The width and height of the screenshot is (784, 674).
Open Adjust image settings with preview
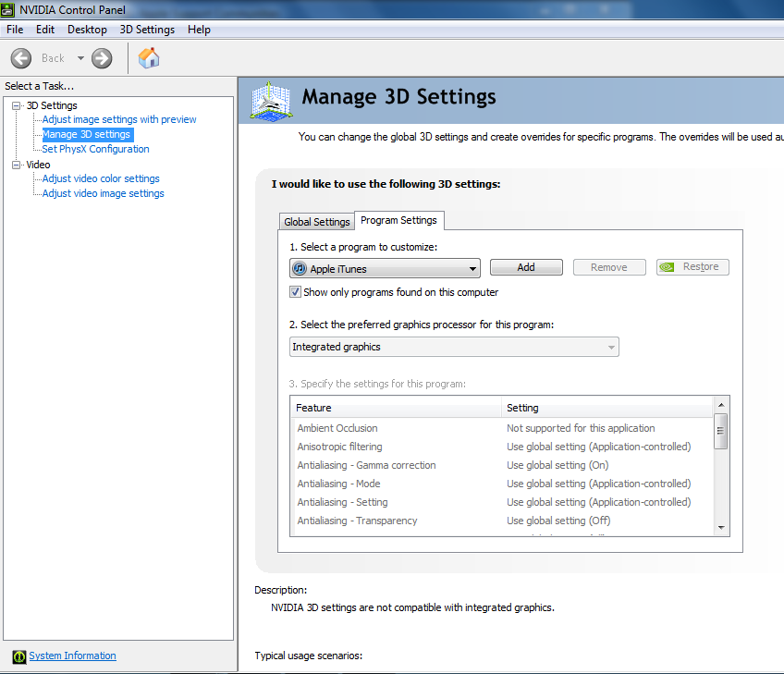(119, 119)
